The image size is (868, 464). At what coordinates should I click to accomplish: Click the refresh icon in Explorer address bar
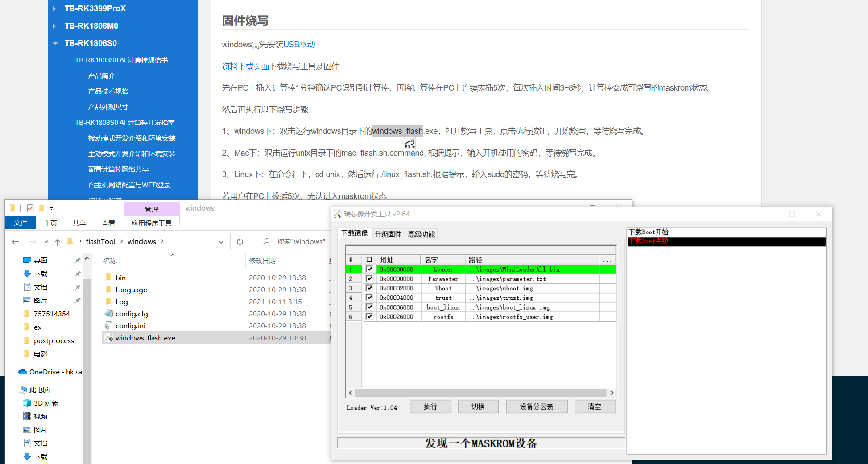coord(240,242)
